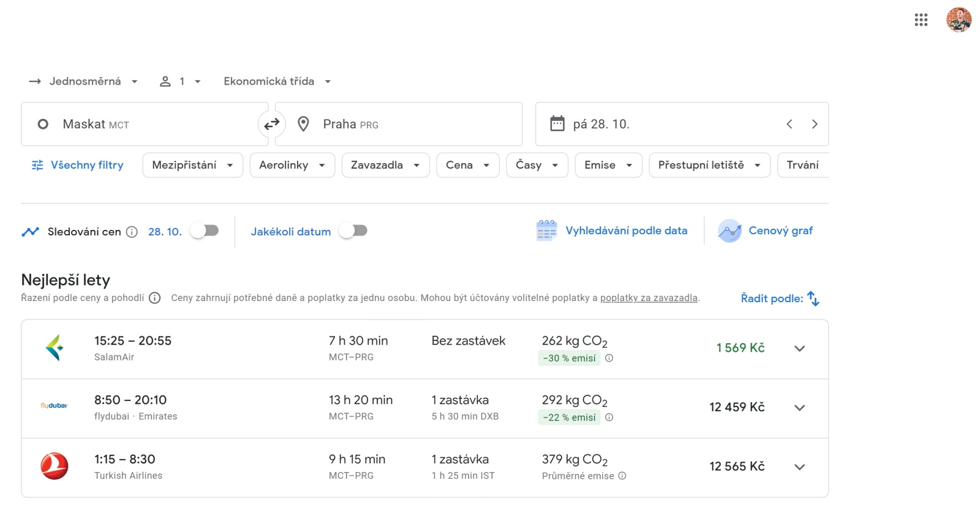Edit the Praha destination field
980x510 pixels.
click(399, 124)
